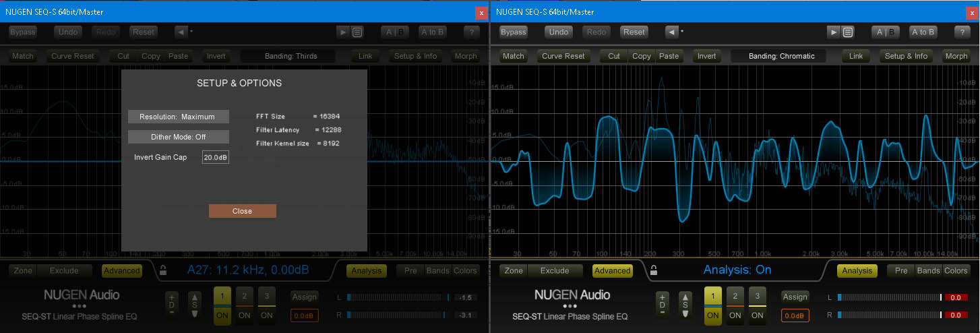Disable Advanced mode in right window

pyautogui.click(x=612, y=271)
